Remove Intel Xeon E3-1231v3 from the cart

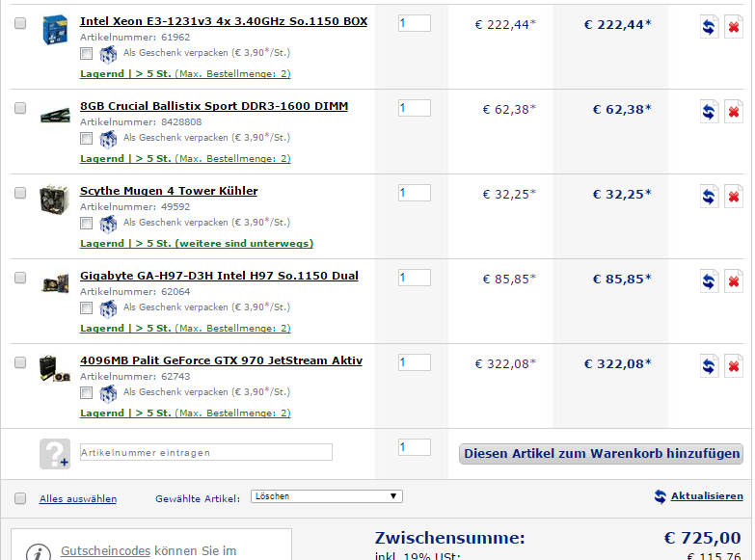point(734,27)
